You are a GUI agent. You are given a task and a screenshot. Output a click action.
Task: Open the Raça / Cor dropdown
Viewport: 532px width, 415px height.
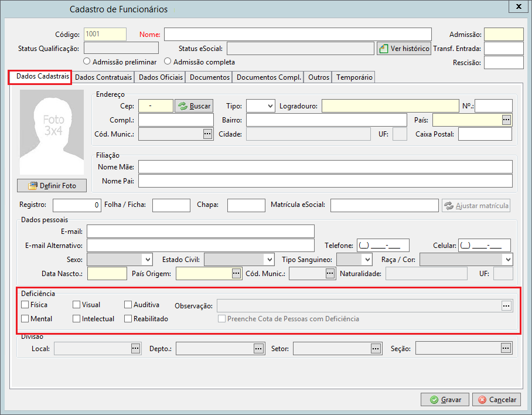coord(466,260)
